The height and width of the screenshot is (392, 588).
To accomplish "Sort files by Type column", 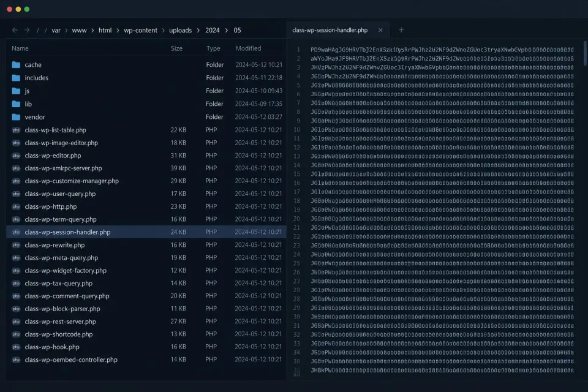I will pos(213,48).
